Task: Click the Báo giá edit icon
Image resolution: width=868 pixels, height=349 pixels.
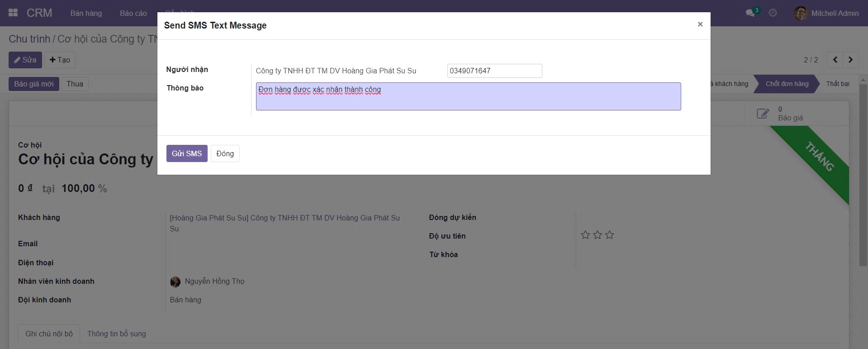Action: click(x=763, y=114)
